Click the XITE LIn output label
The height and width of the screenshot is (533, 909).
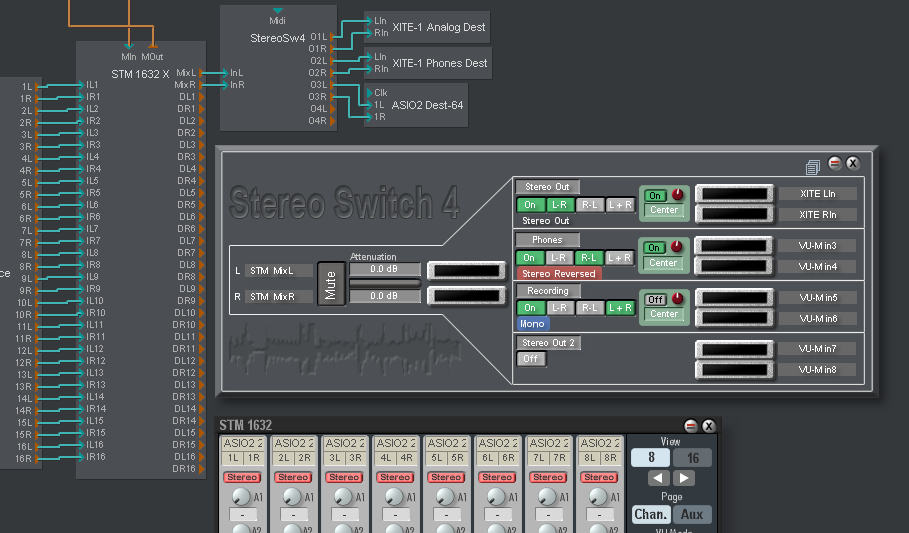coord(817,194)
